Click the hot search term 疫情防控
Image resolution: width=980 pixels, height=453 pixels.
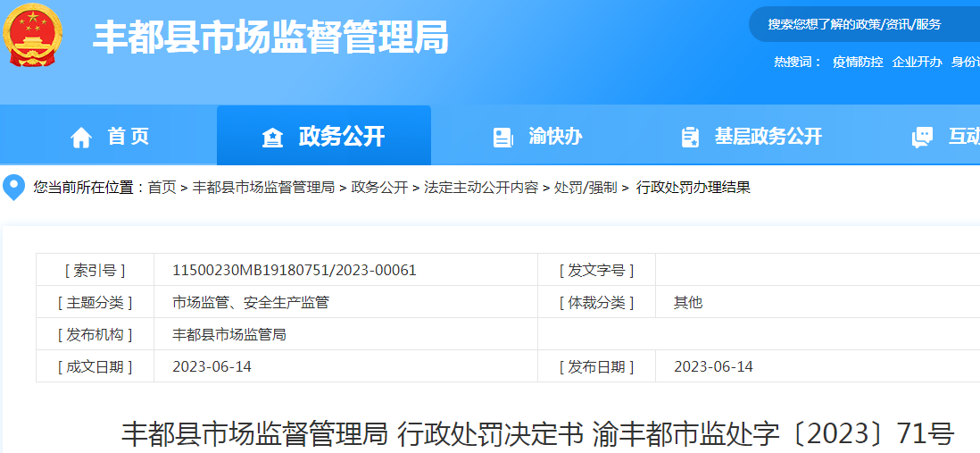(x=858, y=62)
